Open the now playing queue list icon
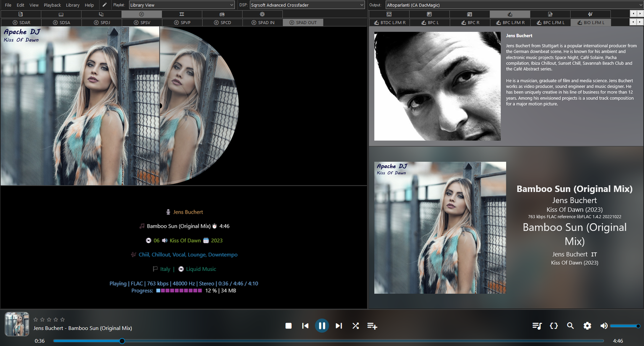 pyautogui.click(x=537, y=326)
